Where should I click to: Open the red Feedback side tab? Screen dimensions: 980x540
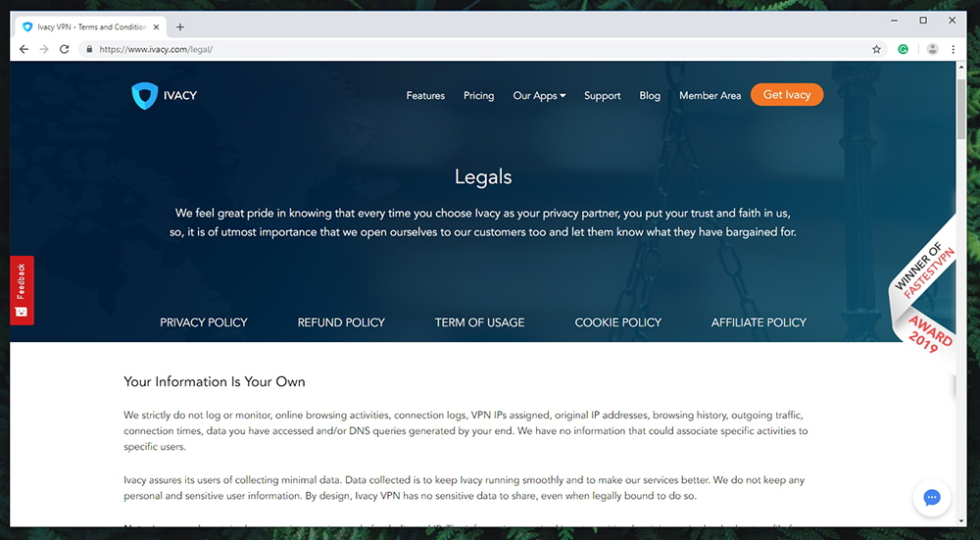coord(22,290)
